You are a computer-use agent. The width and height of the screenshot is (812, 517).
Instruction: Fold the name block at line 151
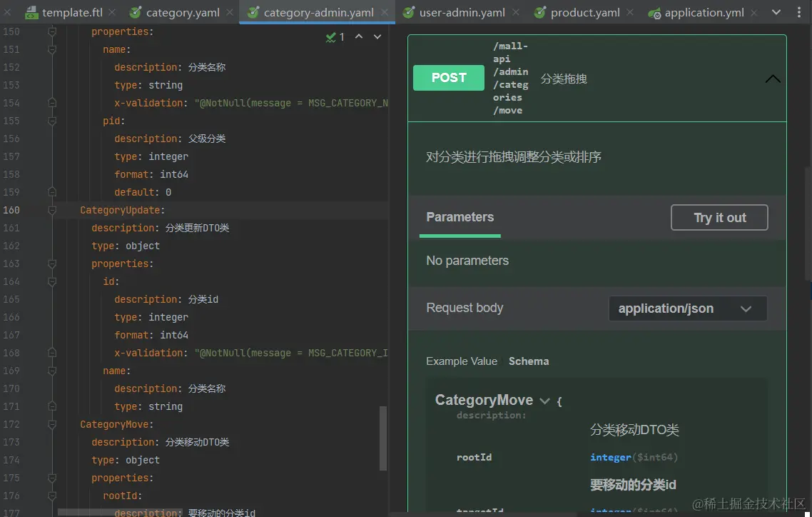pos(52,50)
